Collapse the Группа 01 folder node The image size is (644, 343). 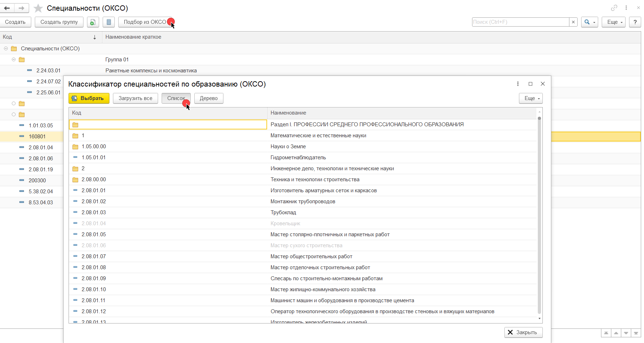pyautogui.click(x=13, y=60)
